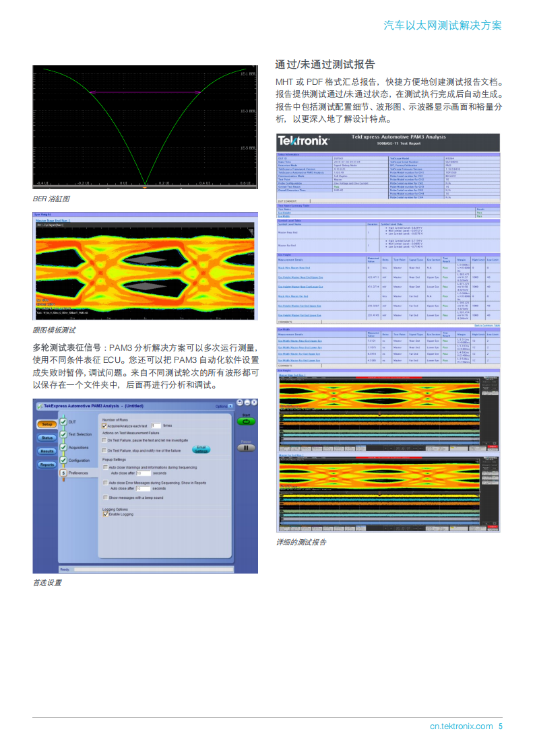Open Eye Height Master Near End Upper Eye link
This screenshot has height=756, width=535.
(300, 277)
